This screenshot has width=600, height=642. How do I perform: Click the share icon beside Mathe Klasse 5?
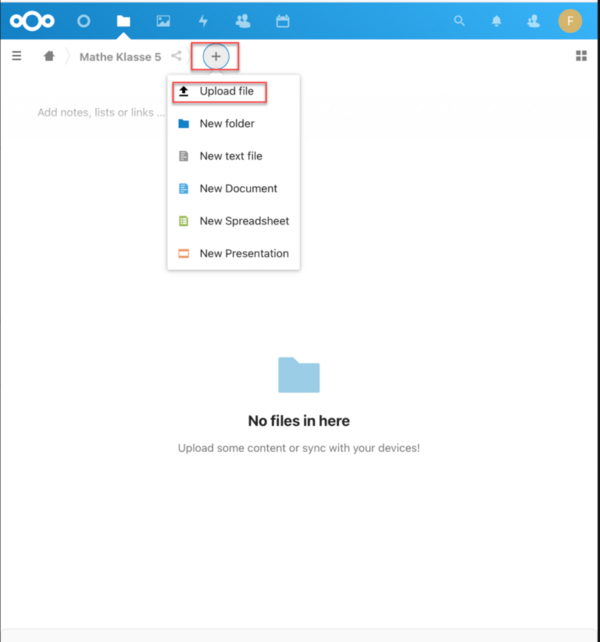176,56
